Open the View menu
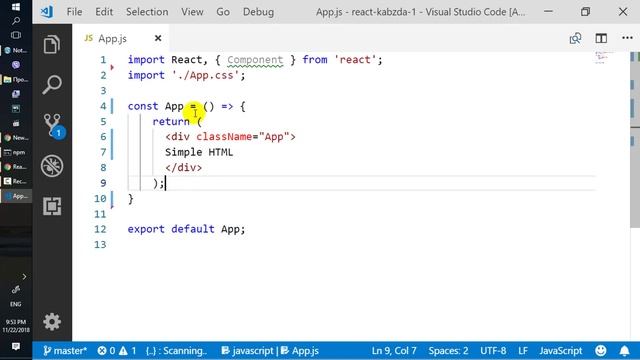Viewport: 640px width, 360px height. coord(192,12)
